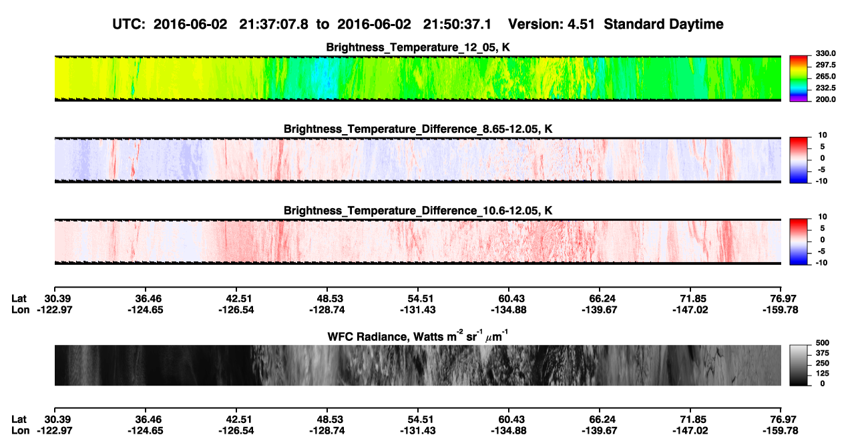Click the 12.05 brightness temperature image strip
The image size is (868, 445).
tap(417, 78)
